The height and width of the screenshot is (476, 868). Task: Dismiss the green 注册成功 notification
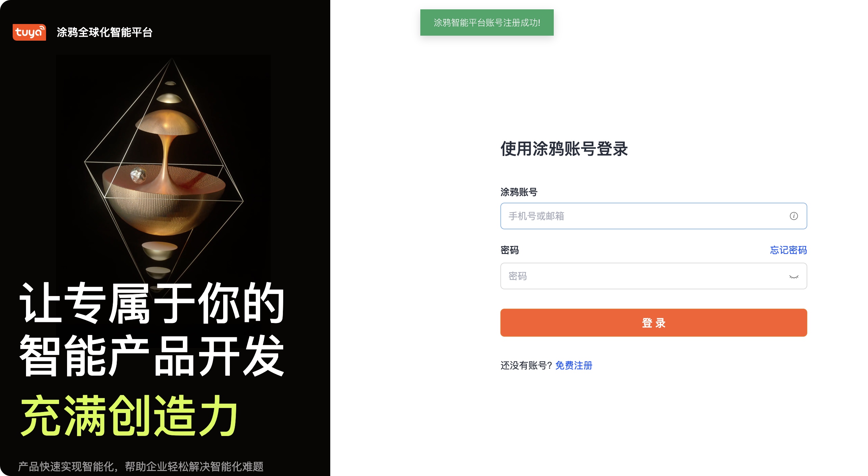click(487, 23)
